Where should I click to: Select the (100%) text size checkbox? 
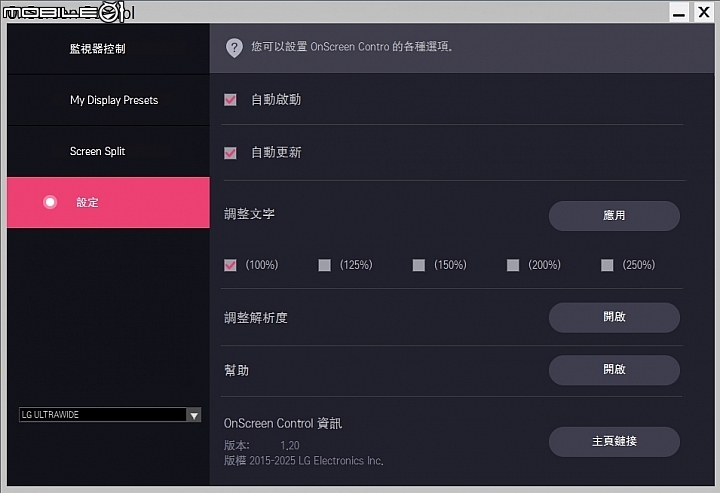point(230,265)
